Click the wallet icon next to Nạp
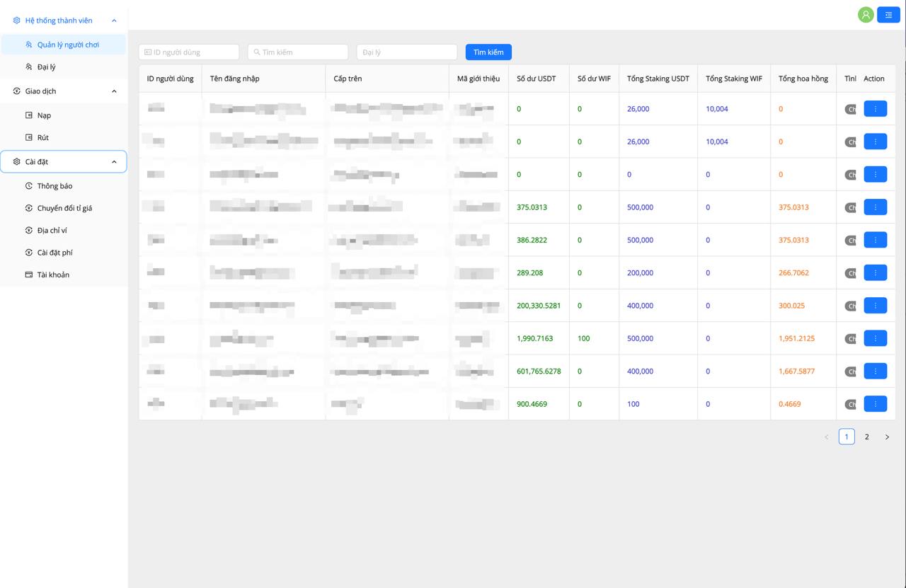The height and width of the screenshot is (588, 906). click(x=29, y=115)
